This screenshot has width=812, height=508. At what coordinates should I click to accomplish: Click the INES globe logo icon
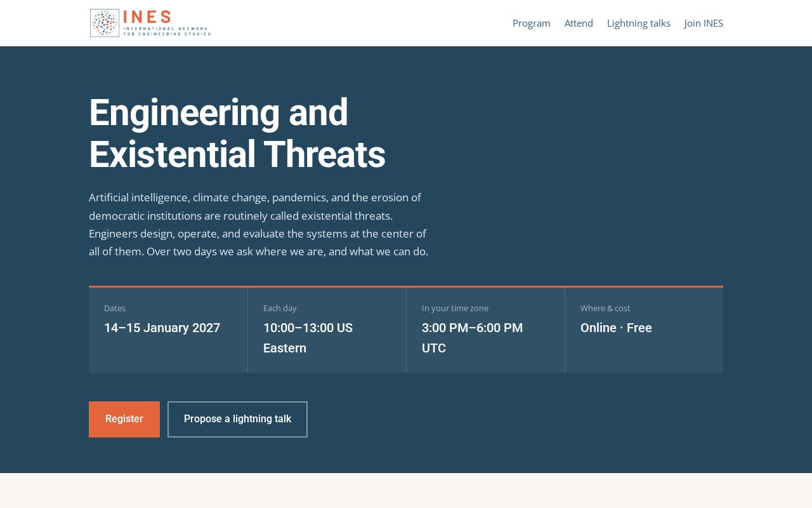coord(105,23)
